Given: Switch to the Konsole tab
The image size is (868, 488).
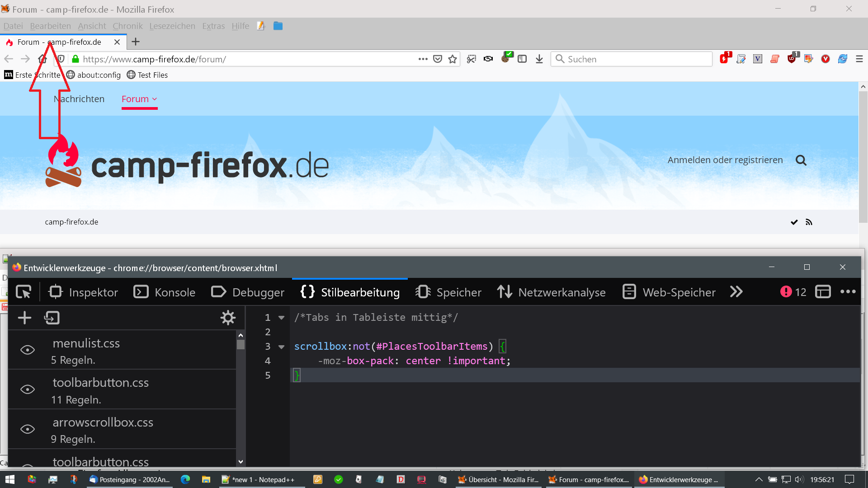Looking at the screenshot, I should [165, 292].
